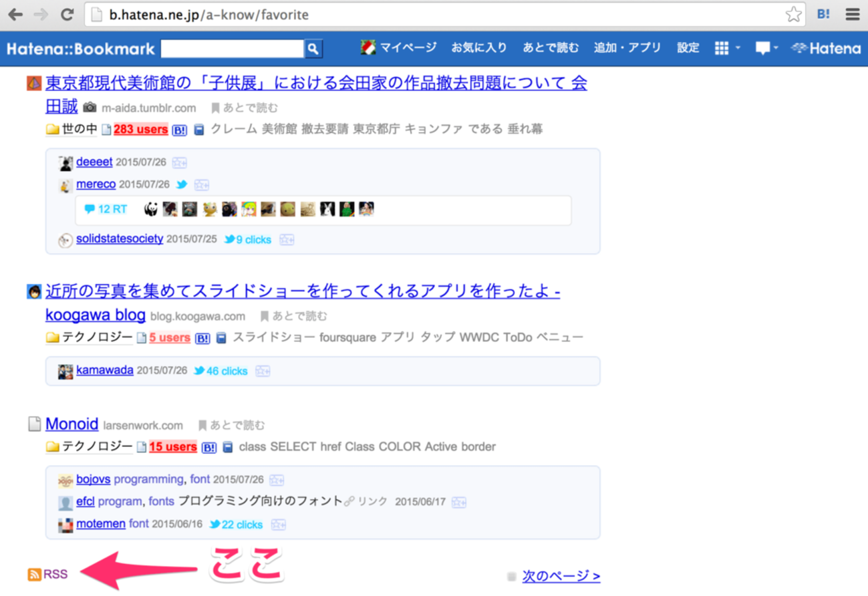Click the Hatena logo at header right
Screen dimensions: 868x596
pyautogui.click(x=826, y=48)
